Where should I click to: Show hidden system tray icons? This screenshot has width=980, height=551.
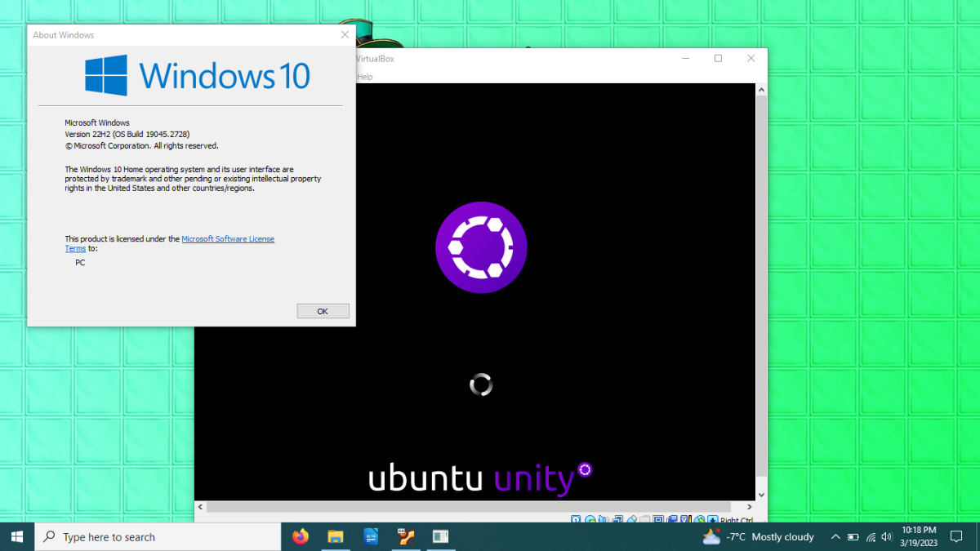point(835,536)
